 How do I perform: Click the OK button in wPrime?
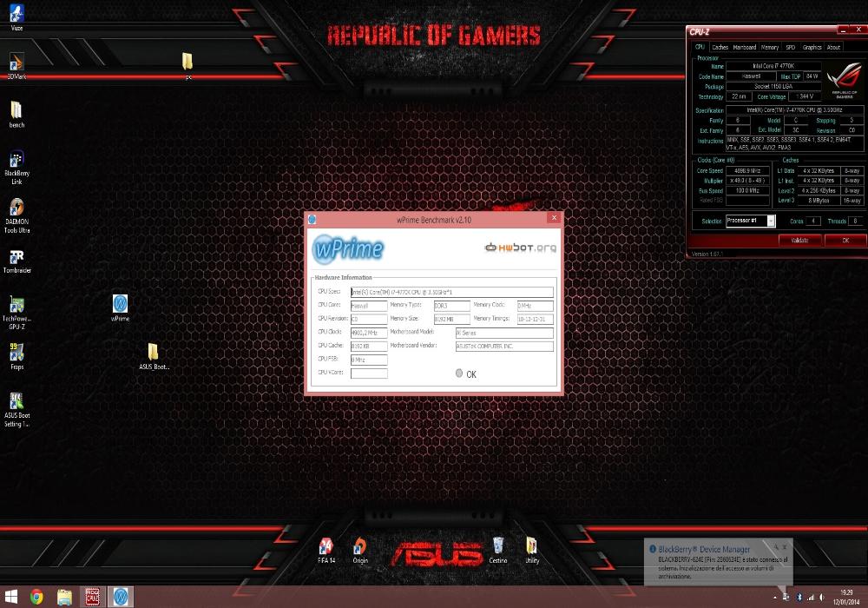[465, 374]
